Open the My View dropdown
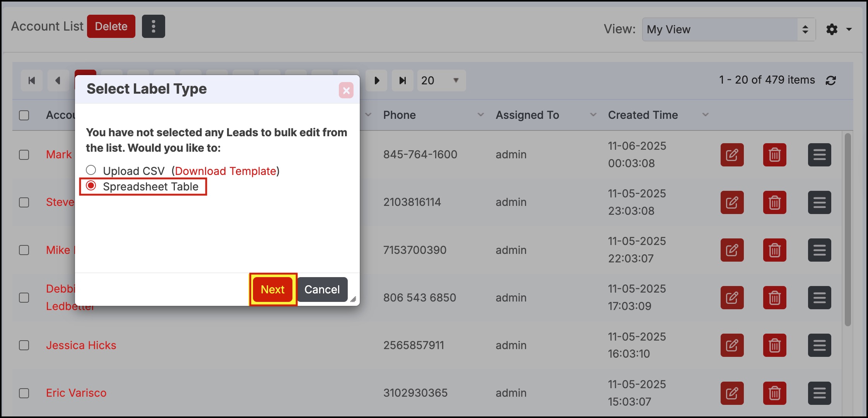868x418 pixels. click(728, 29)
